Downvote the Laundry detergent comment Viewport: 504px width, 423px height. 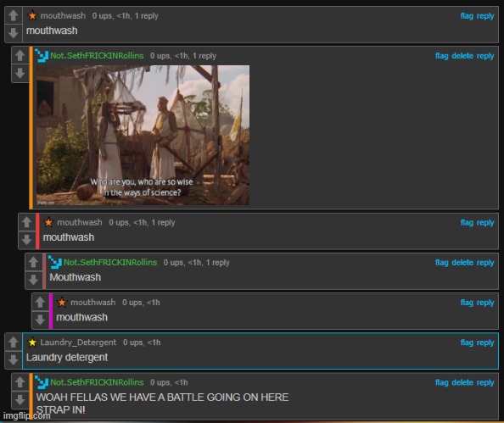pyautogui.click(x=14, y=359)
